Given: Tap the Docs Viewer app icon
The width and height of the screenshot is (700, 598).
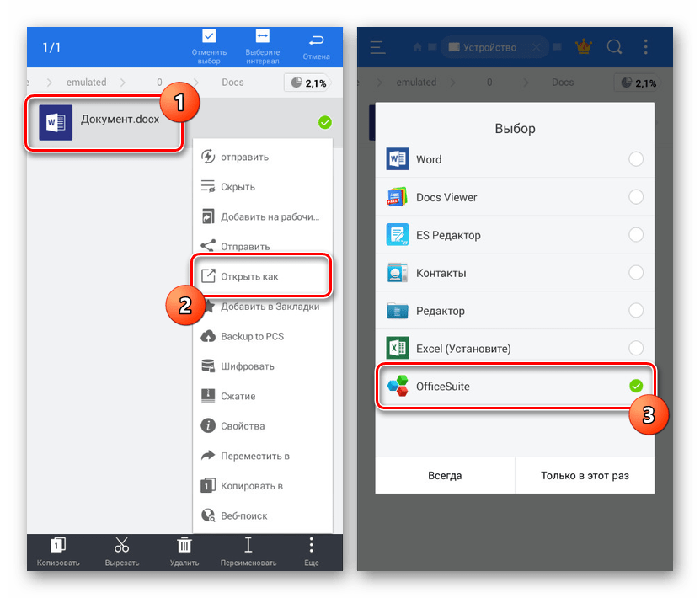Looking at the screenshot, I should click(398, 197).
